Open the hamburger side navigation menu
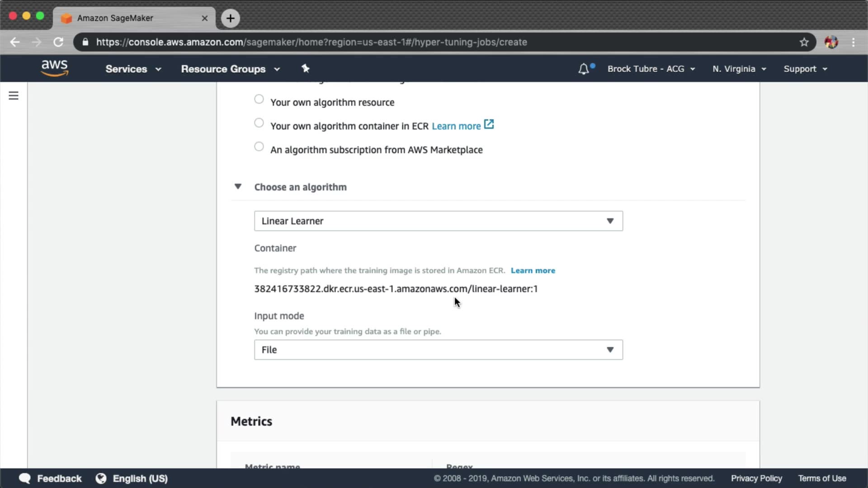 coord(14,96)
